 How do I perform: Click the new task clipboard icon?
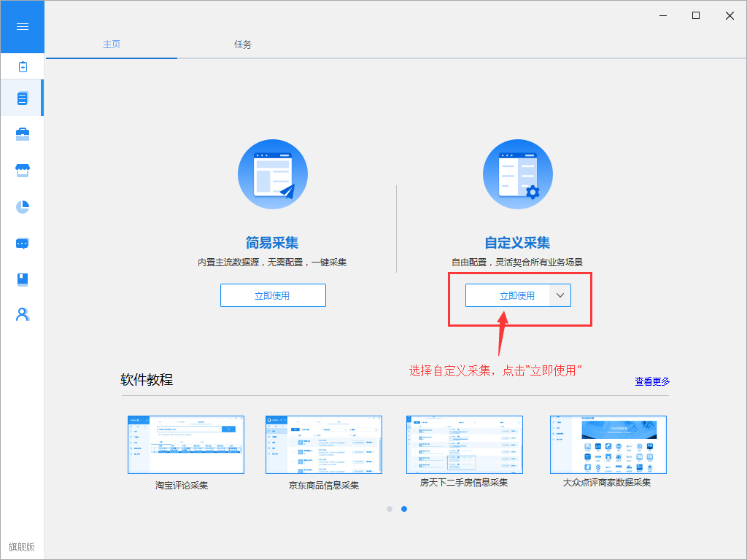(x=22, y=67)
